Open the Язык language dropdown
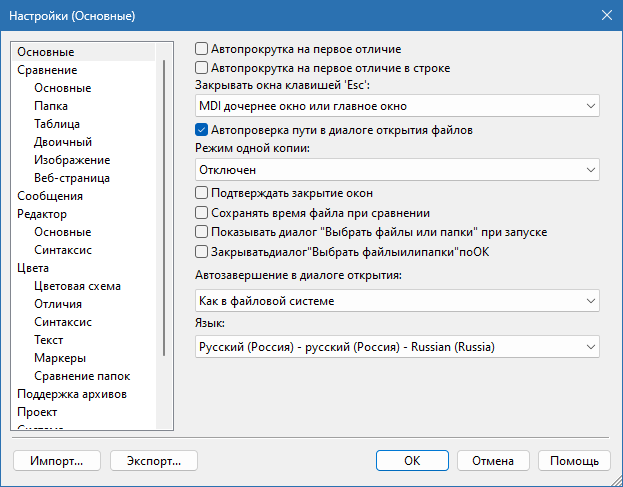This screenshot has width=623, height=487. pyautogui.click(x=397, y=347)
